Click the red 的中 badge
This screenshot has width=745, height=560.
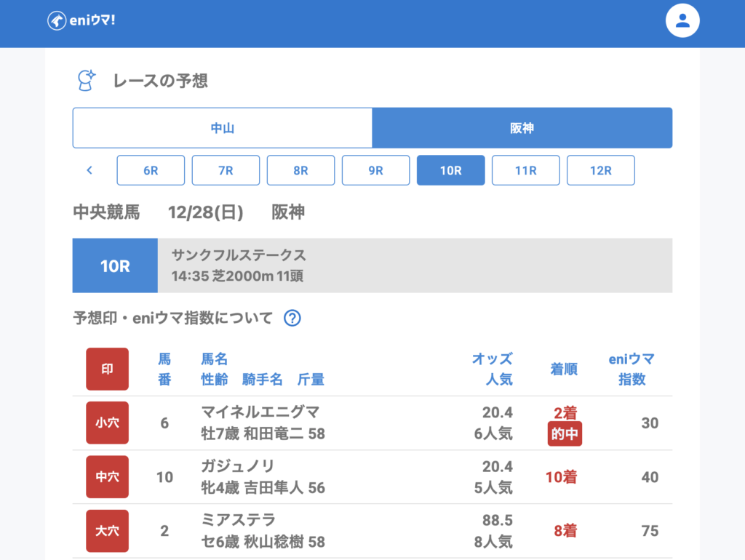click(565, 435)
